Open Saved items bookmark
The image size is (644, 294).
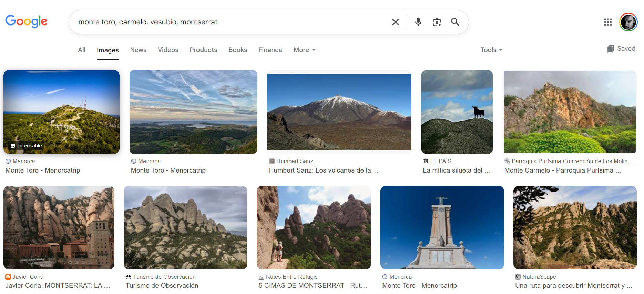click(621, 49)
